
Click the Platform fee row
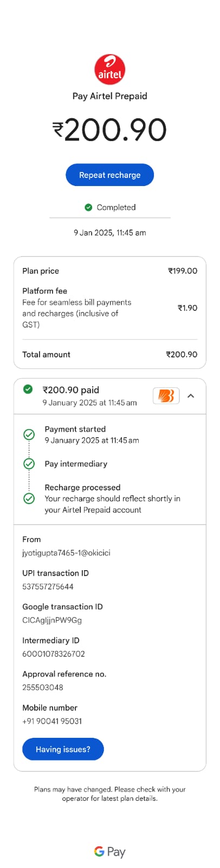[110, 308]
